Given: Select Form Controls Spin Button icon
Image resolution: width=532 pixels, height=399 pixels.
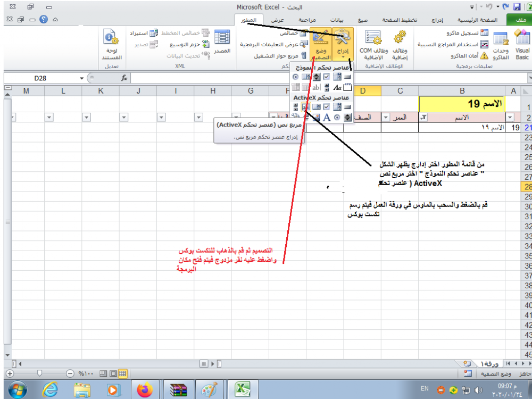Looking at the screenshot, I should [x=316, y=77].
